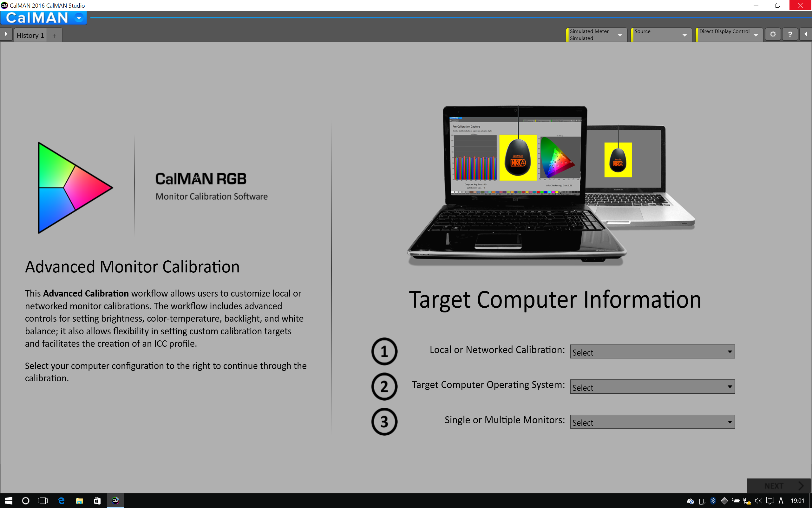Open Target Computer Operating System dropdown
812x508 pixels.
(652, 387)
